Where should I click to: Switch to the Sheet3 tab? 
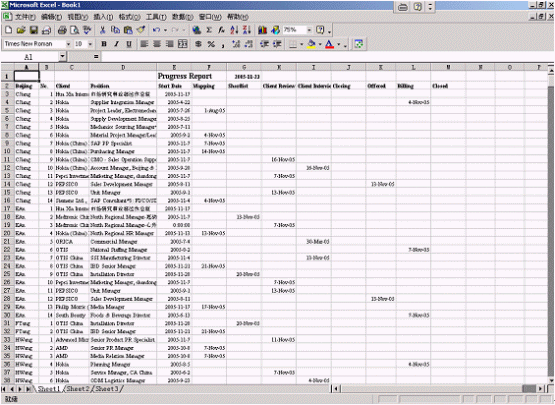coord(107,389)
